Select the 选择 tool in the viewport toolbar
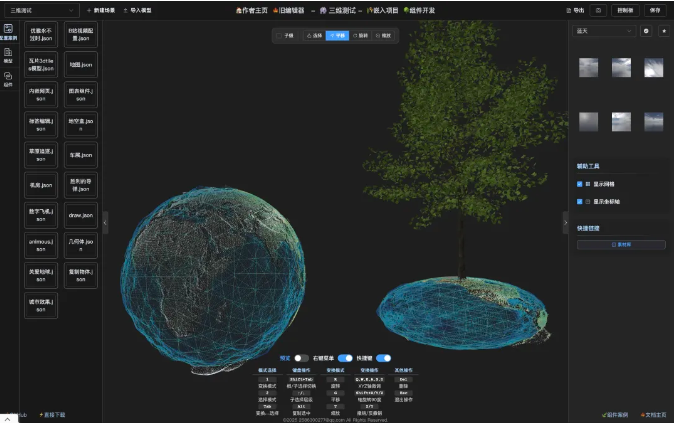 pos(313,35)
